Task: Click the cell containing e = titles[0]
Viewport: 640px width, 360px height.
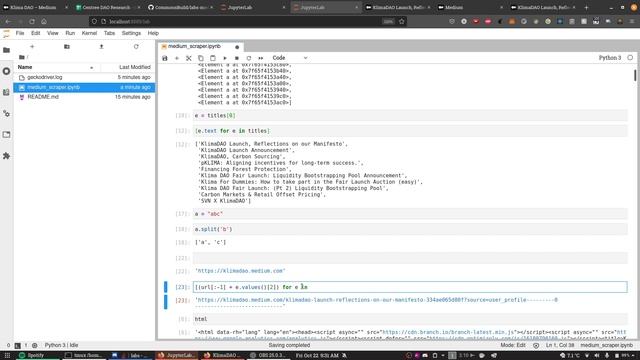Action: 410,116
